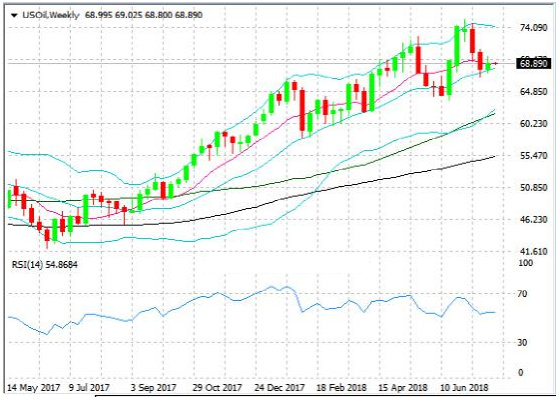Image resolution: width=559 pixels, height=402 pixels.
Task: Click the 24 Dec 2017 date label
Action: point(280,387)
